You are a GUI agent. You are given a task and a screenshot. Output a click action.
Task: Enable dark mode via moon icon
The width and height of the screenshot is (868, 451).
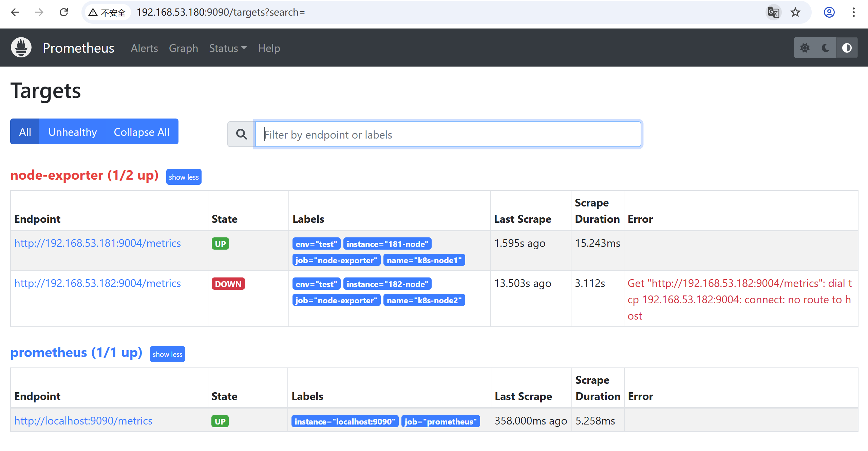click(x=825, y=48)
